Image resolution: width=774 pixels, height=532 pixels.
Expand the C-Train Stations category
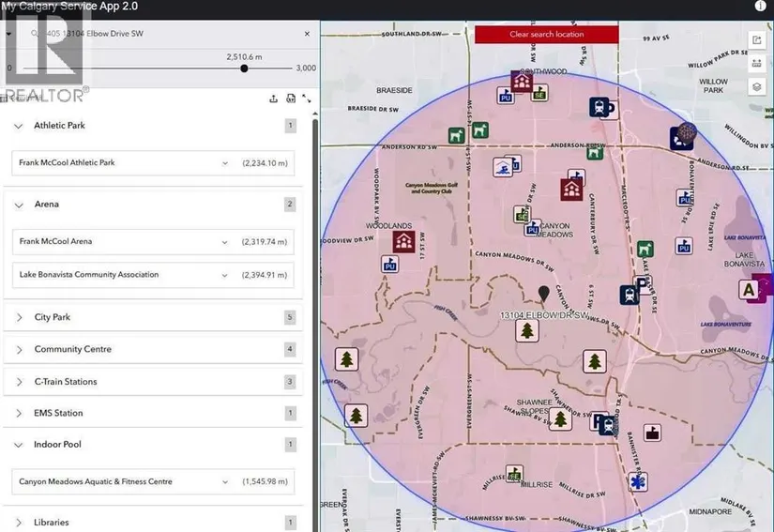(x=19, y=382)
